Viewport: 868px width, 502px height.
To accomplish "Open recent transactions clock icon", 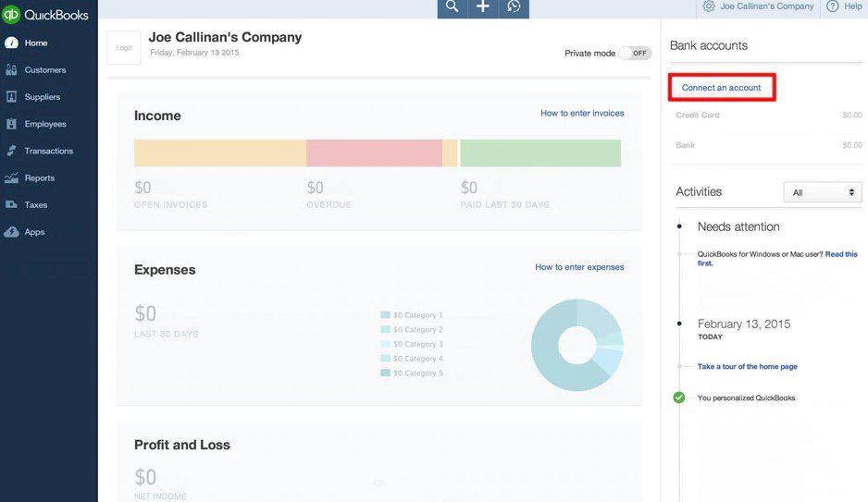I will [x=514, y=7].
